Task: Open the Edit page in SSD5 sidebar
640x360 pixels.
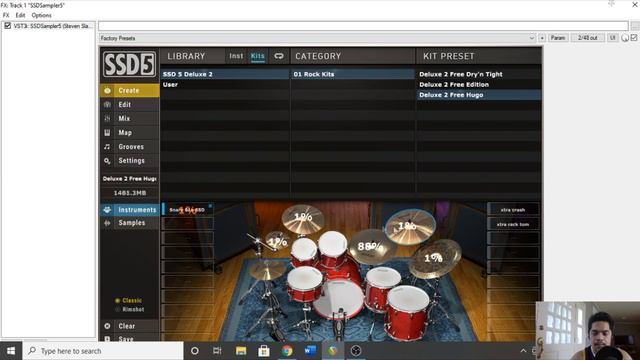Action: tap(129, 104)
